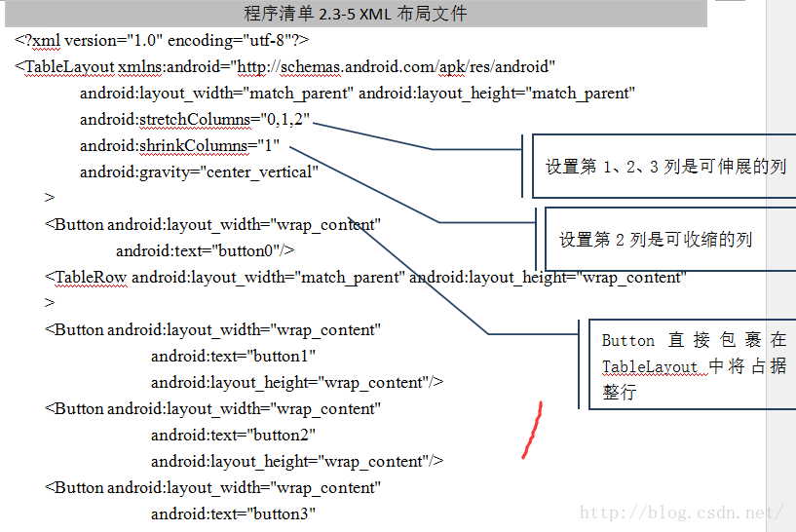796x532 pixels.
Task: Select the callout box '设置第 1、2、3 列是可伸展的列'
Action: pyautogui.click(x=664, y=166)
